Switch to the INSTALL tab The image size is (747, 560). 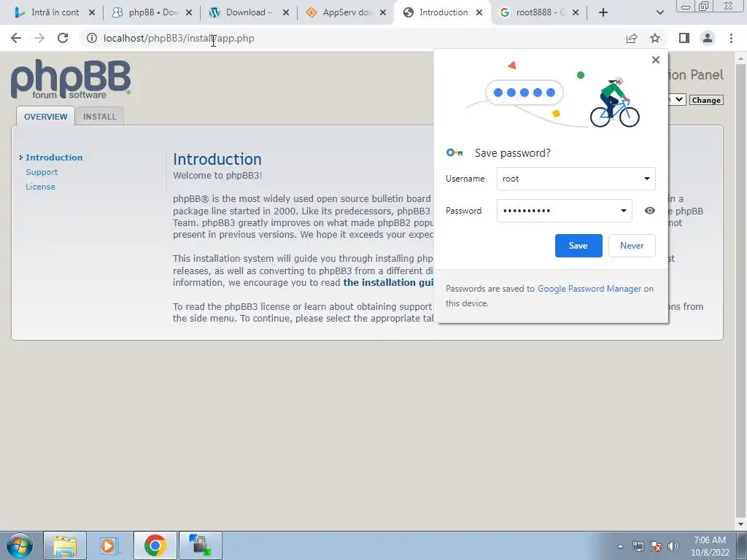[x=99, y=116]
